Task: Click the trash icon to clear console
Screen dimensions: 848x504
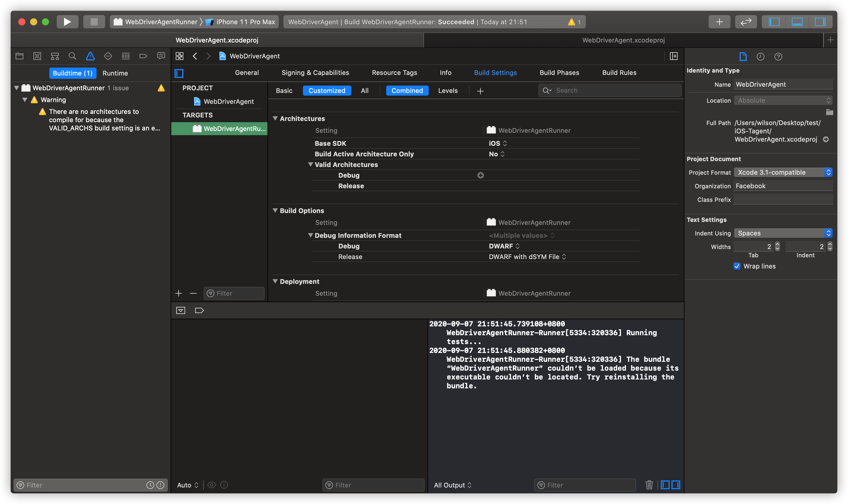Action: click(x=649, y=485)
